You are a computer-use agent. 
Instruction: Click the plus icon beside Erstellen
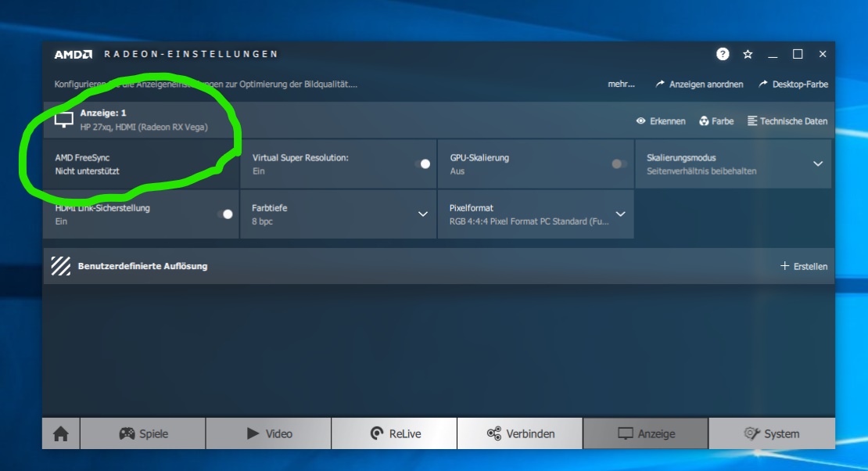784,266
